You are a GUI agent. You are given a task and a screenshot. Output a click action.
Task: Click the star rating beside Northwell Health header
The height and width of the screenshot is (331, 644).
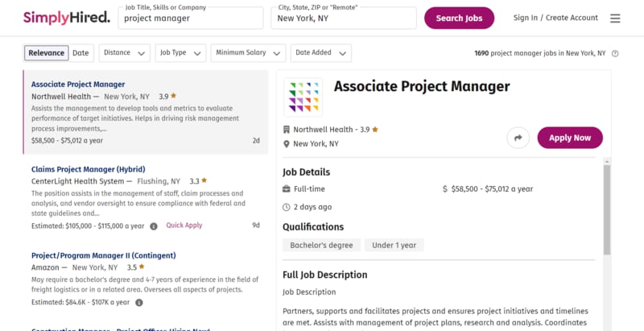click(375, 130)
